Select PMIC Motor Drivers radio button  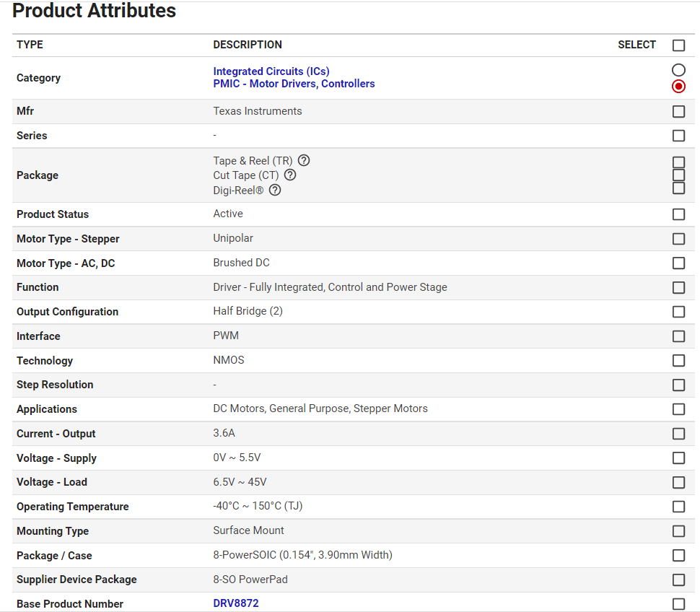(678, 87)
